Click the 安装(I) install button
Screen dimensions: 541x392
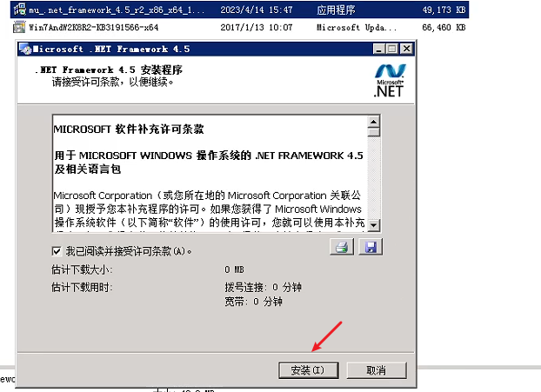point(308,370)
